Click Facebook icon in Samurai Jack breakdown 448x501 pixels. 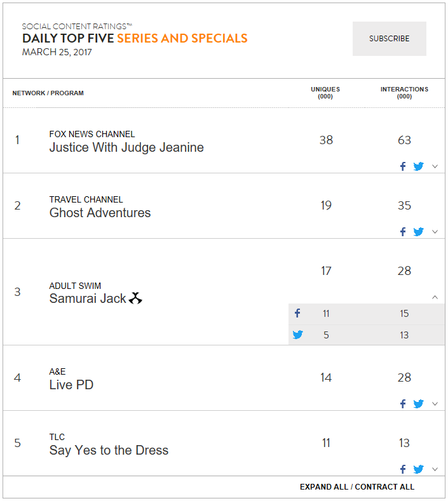point(297,313)
